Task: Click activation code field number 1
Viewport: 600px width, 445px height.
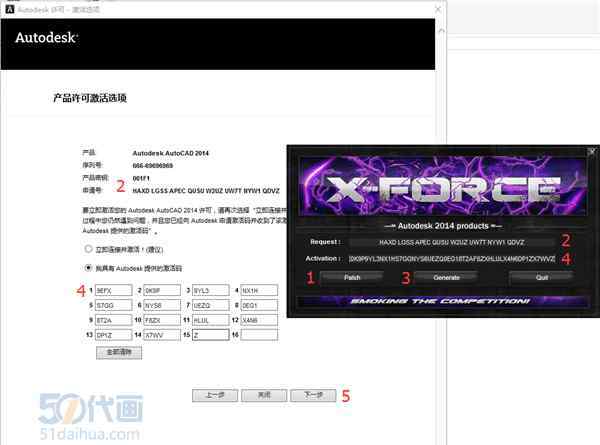Action: pyautogui.click(x=114, y=290)
